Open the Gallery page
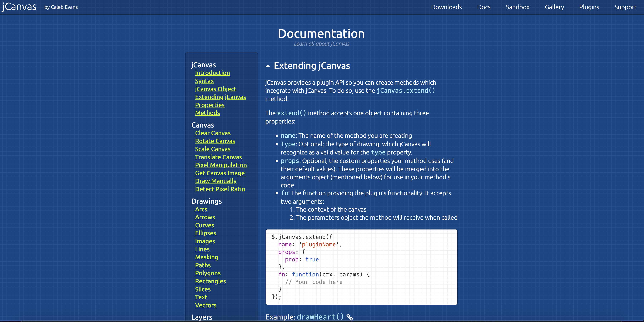This screenshot has width=644, height=322. (554, 7)
